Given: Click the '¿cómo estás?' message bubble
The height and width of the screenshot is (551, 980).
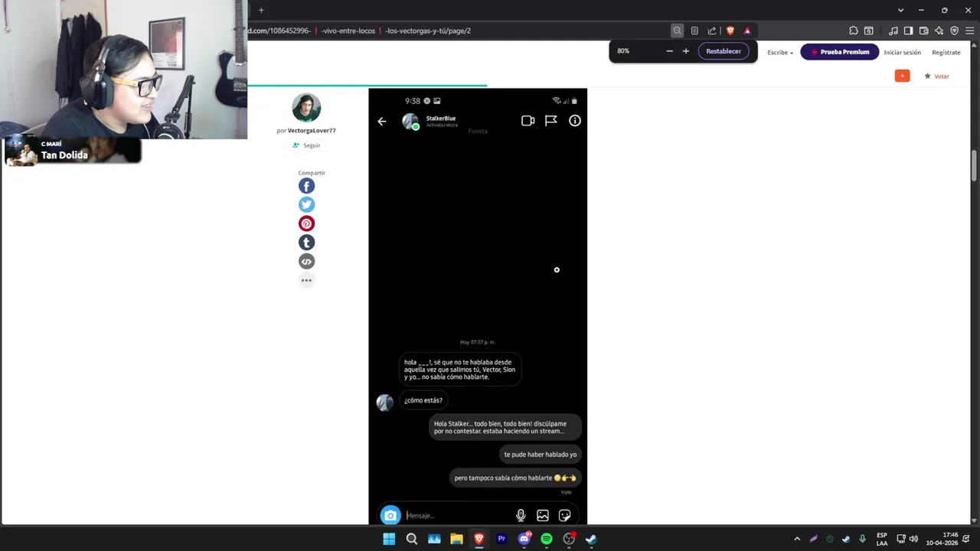Looking at the screenshot, I should pyautogui.click(x=423, y=400).
